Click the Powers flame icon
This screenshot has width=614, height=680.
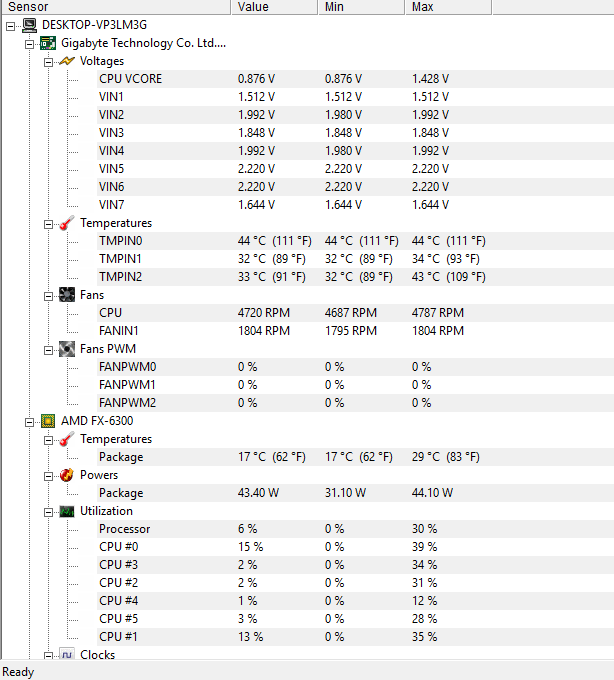(67, 475)
